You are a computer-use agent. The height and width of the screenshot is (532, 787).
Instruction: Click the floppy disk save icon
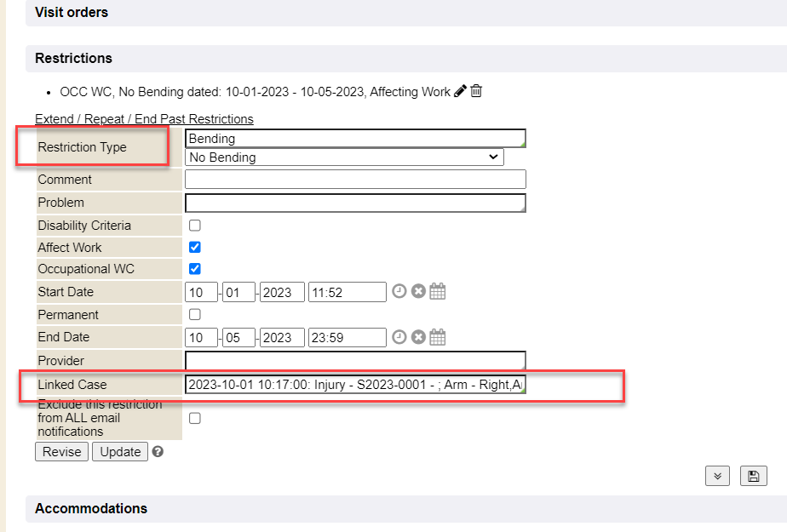click(753, 476)
